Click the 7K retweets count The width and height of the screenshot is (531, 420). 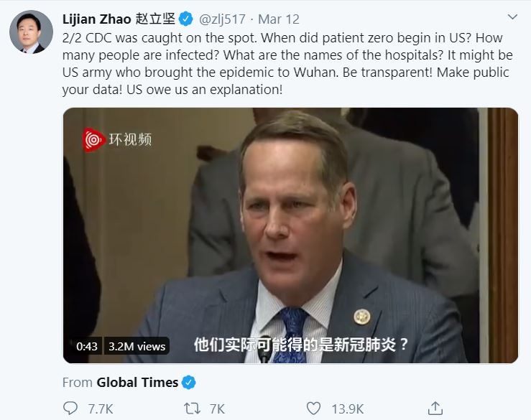217,409
